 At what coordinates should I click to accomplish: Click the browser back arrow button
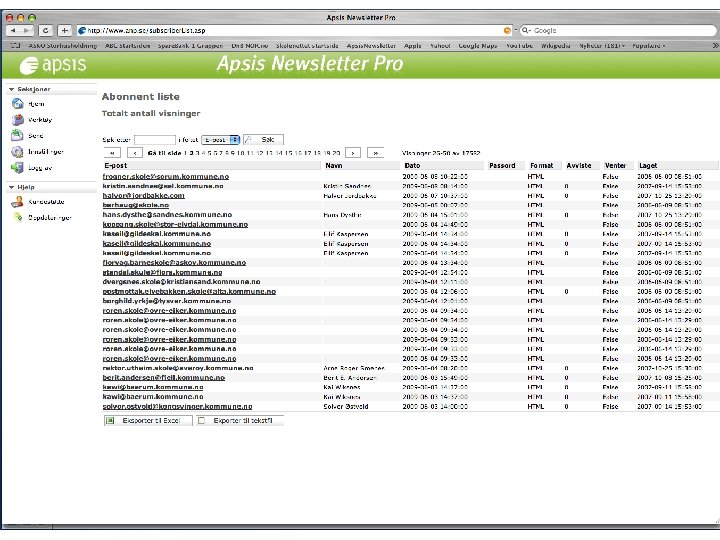coord(13,30)
